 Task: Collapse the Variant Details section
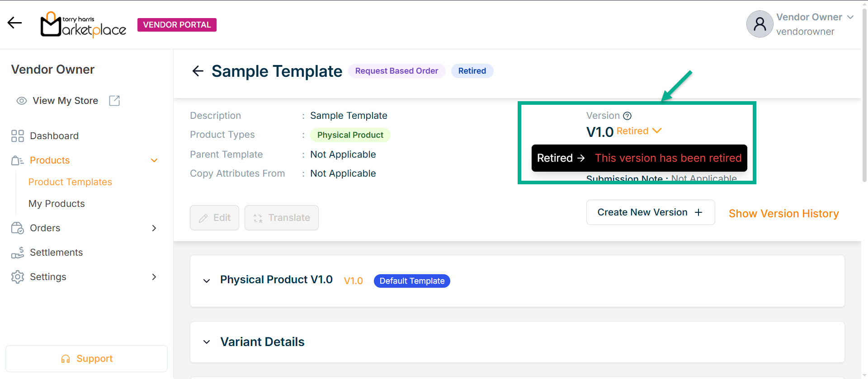(x=207, y=342)
